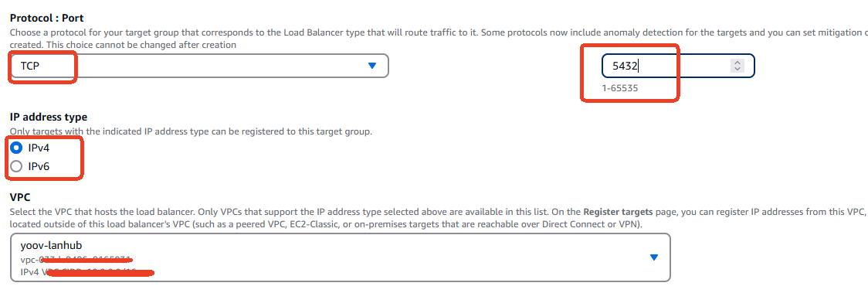Click the bold Register targets text
The width and height of the screenshot is (868, 293).
pos(618,212)
